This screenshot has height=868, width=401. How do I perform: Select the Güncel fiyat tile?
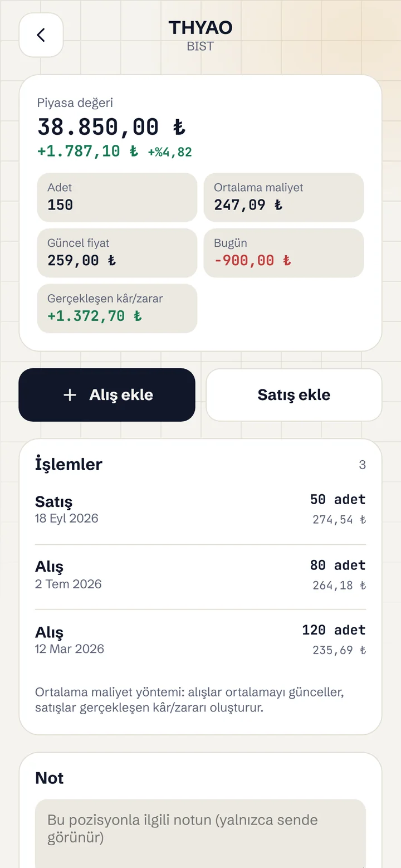coord(117,253)
